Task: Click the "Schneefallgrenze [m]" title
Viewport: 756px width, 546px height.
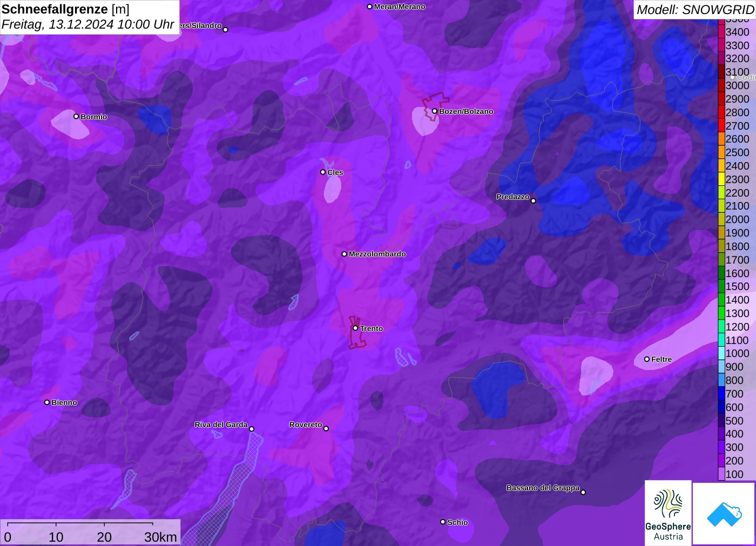Action: point(65,9)
